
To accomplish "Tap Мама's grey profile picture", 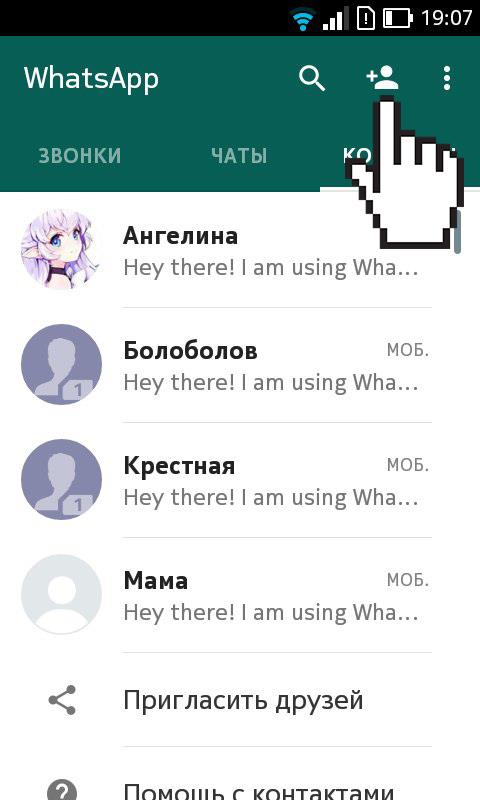I will coord(61,594).
